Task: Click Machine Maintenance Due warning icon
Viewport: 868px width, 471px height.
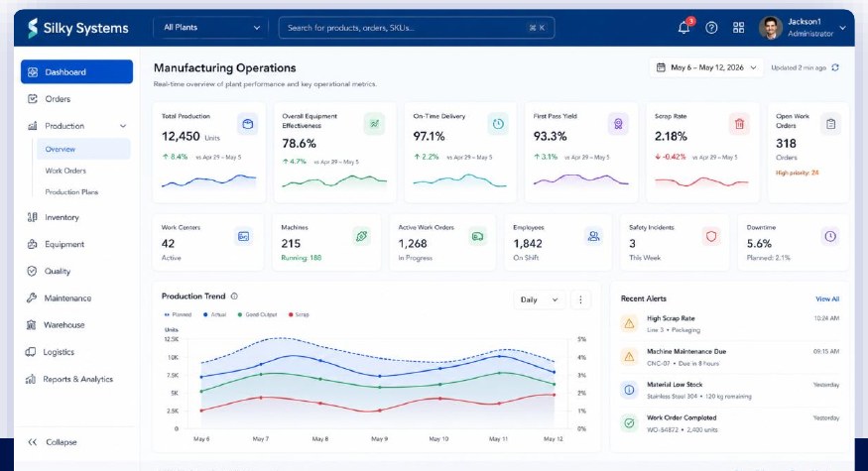Action: [629, 357]
